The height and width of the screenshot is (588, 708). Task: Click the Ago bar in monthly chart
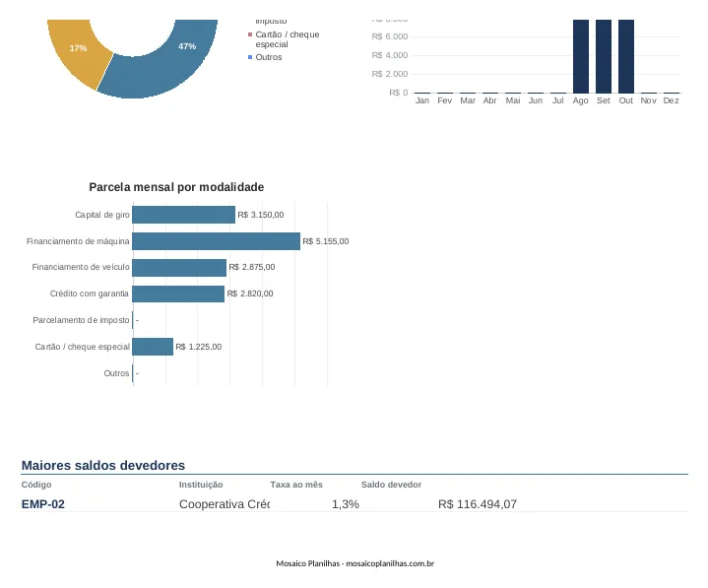click(581, 56)
